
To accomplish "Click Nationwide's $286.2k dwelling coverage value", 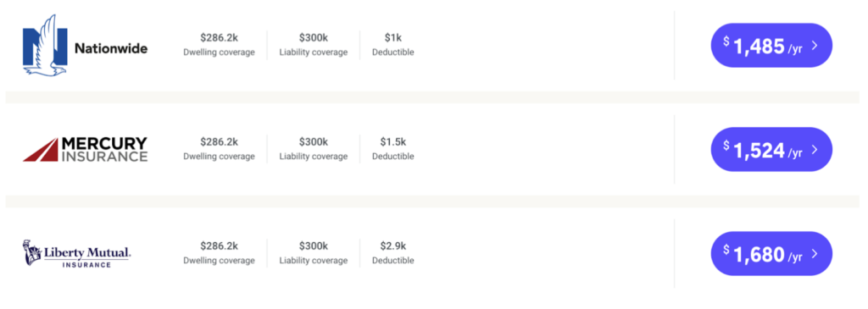I will pyautogui.click(x=220, y=37).
